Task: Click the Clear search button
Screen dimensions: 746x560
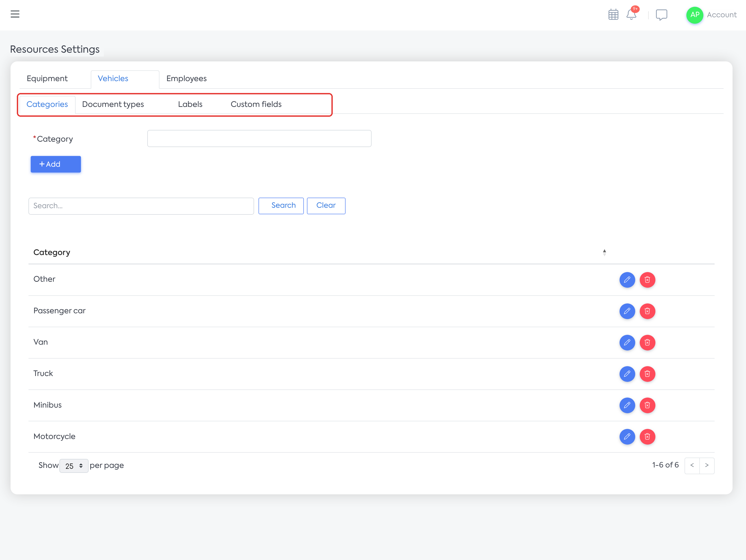Action: point(326,206)
